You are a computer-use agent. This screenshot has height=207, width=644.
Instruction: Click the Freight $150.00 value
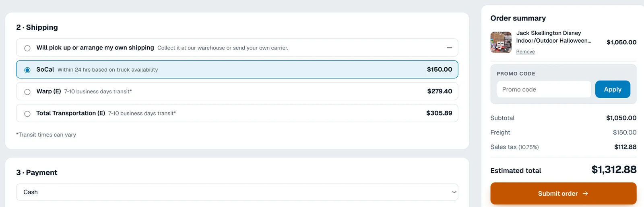click(x=625, y=132)
